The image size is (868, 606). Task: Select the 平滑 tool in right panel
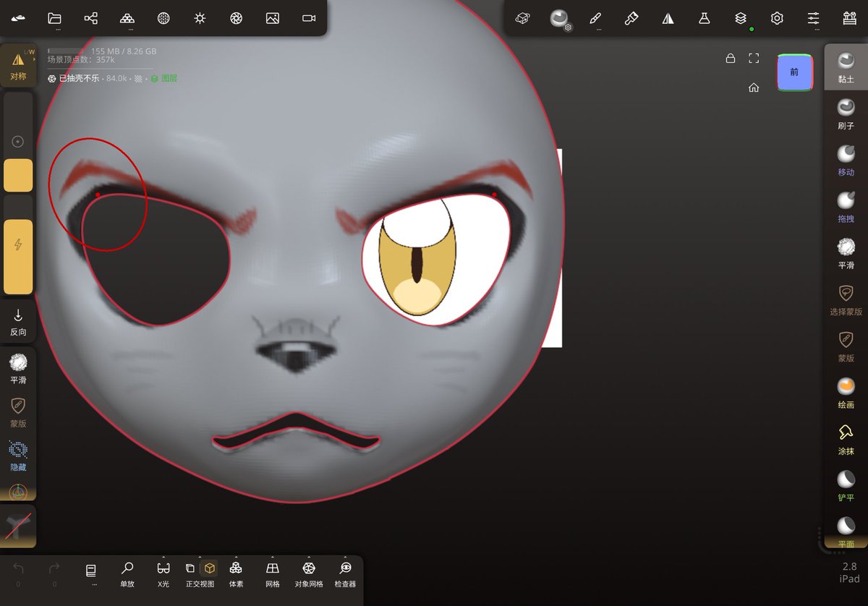tap(846, 253)
